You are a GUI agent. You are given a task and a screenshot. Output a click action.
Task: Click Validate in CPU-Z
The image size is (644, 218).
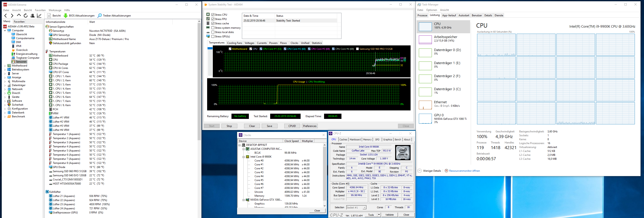[389, 215]
